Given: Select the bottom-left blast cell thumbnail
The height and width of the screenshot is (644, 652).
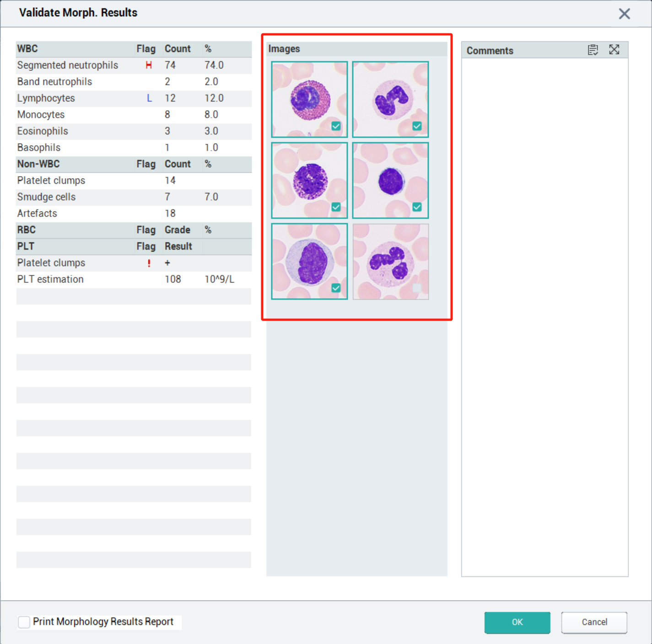Looking at the screenshot, I should (x=309, y=261).
